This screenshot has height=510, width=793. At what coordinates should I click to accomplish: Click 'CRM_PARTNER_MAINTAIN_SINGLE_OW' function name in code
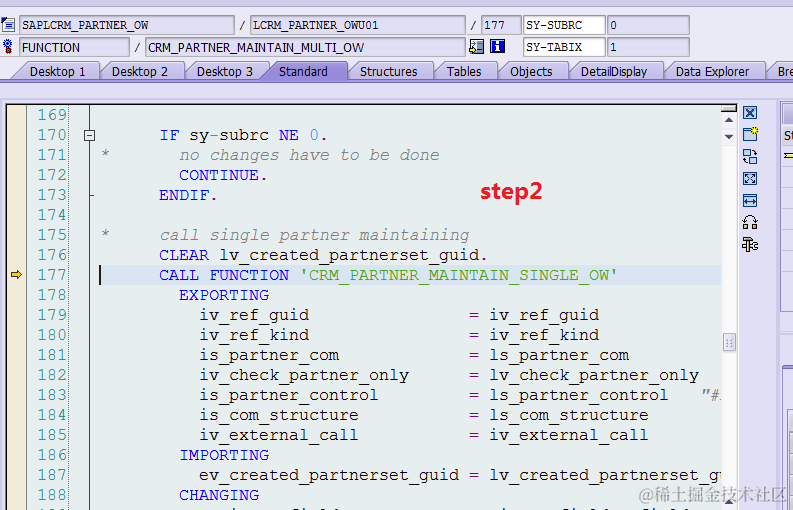(459, 275)
